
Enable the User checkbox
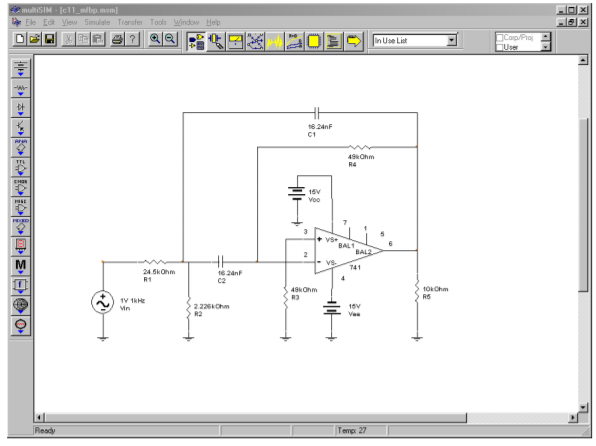point(500,47)
